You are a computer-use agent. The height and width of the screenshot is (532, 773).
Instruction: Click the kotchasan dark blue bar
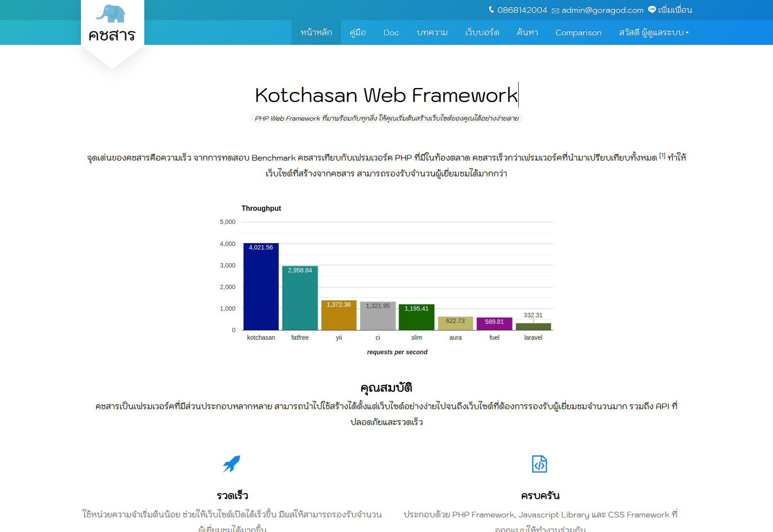click(x=261, y=290)
